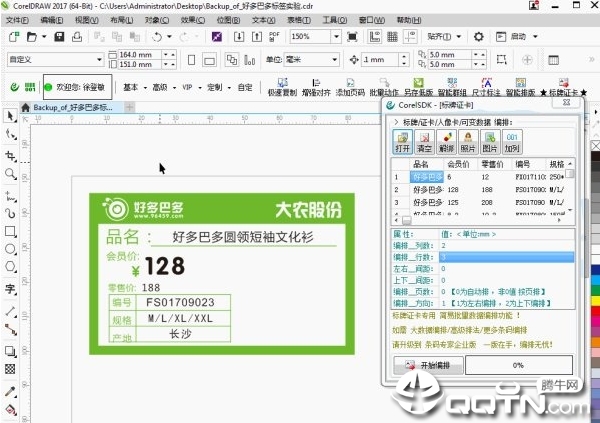This screenshot has width=600, height=423.
Task: Open the 编辑(E) menu
Action: point(52,20)
